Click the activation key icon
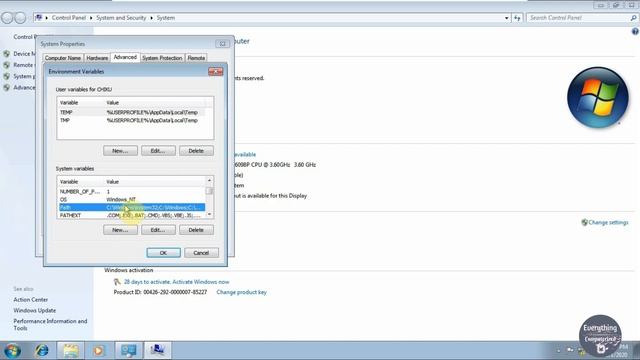 coord(117,282)
